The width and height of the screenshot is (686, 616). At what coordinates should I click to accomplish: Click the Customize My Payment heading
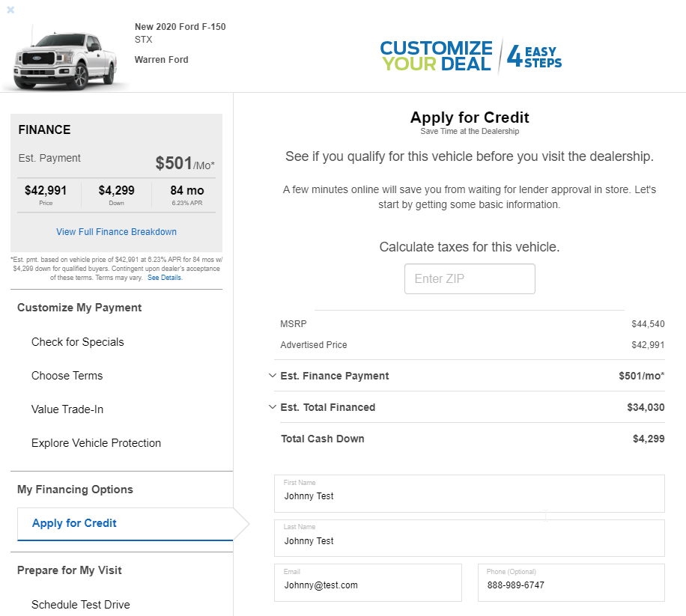tap(79, 308)
